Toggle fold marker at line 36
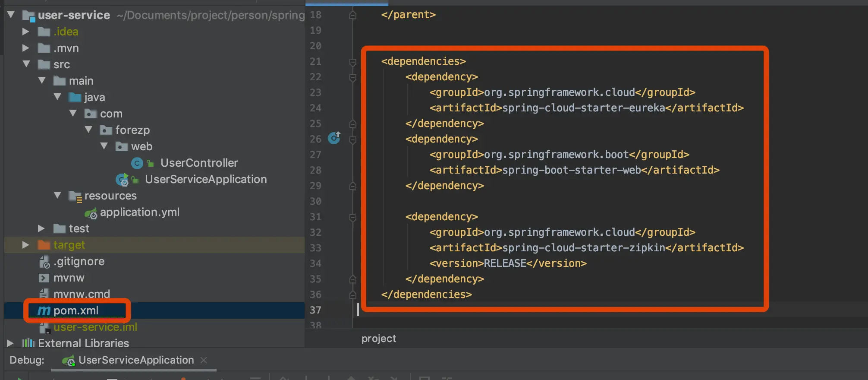 (352, 294)
